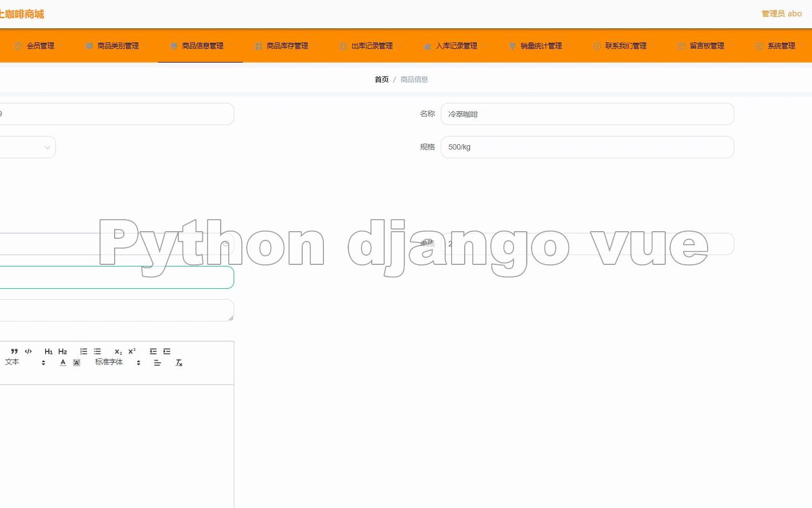
Task: Click the teal-outlined active input field
Action: [117, 277]
